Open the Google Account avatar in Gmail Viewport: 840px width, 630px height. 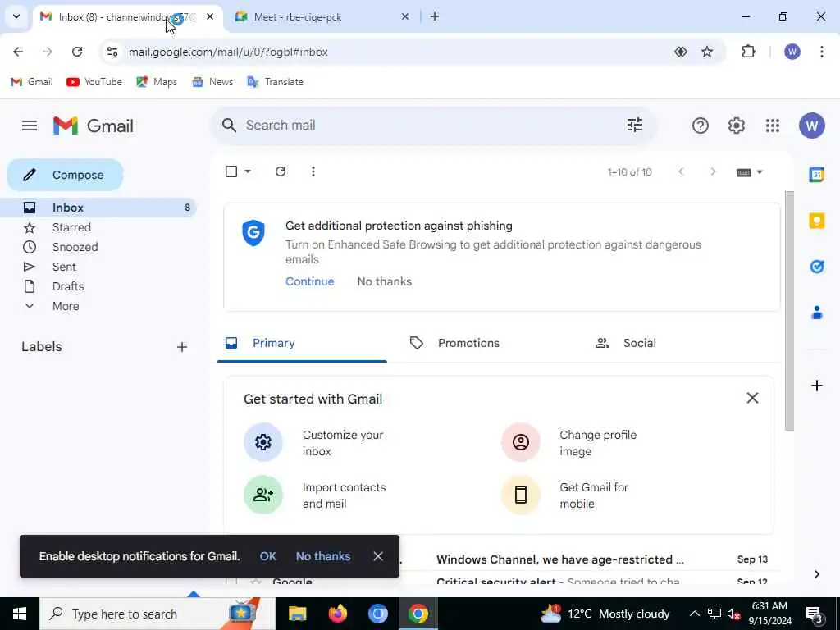click(811, 126)
